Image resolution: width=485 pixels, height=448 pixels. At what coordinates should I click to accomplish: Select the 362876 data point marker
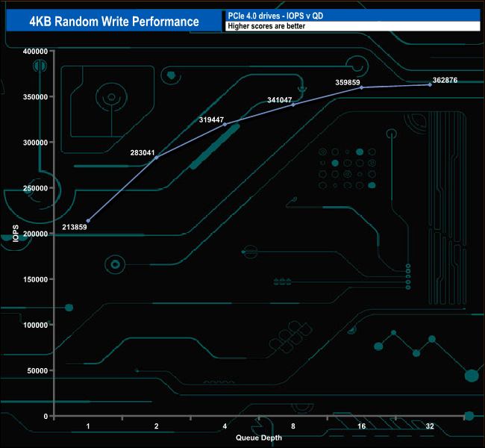[430, 85]
